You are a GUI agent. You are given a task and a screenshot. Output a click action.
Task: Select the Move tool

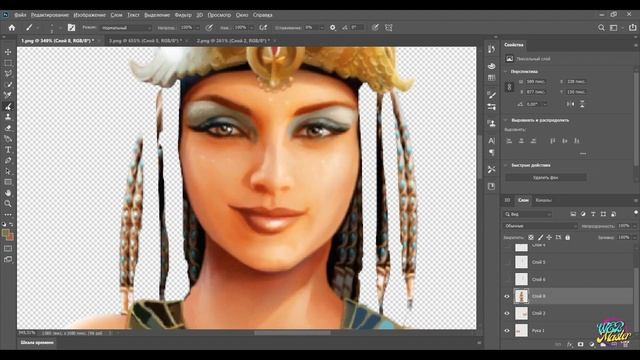pos(8,52)
